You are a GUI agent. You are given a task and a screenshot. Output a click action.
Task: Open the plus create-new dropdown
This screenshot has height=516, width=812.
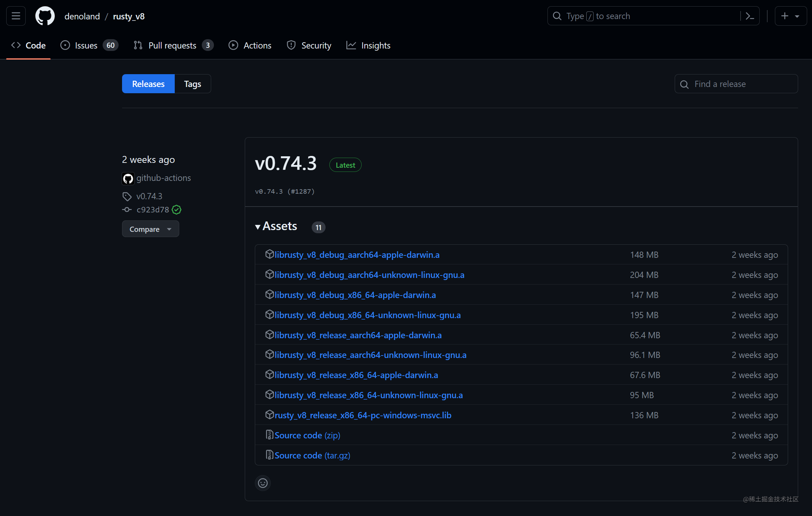tap(790, 16)
